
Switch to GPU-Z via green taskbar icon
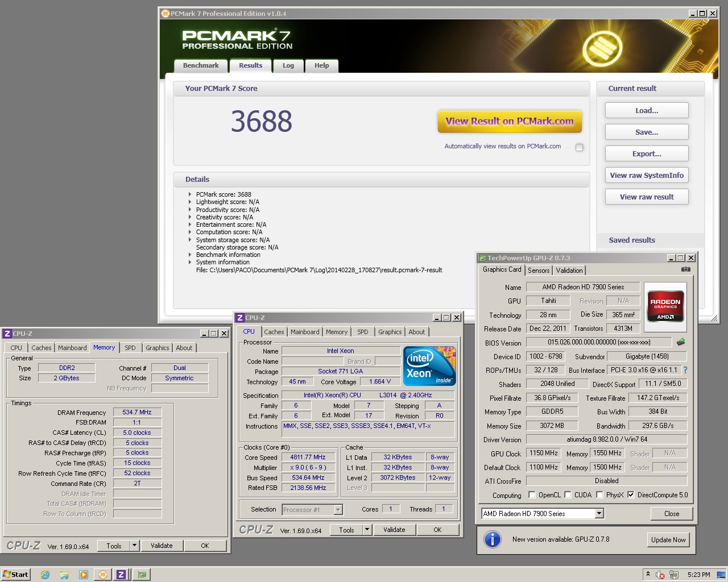(x=141, y=575)
